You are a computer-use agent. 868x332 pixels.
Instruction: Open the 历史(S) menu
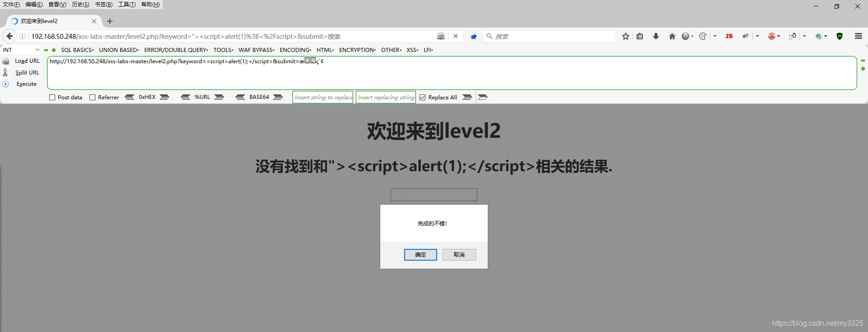click(x=80, y=5)
